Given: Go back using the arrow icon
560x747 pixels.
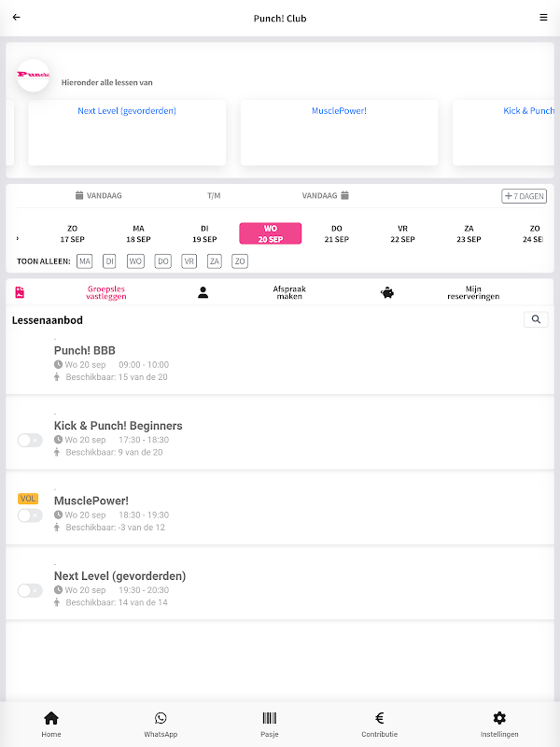Looking at the screenshot, I should click(x=16, y=18).
